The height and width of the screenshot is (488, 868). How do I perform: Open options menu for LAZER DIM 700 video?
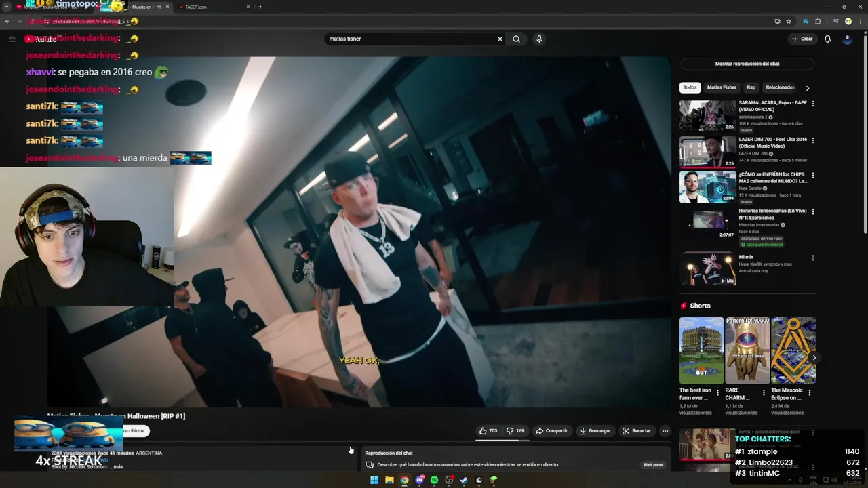pyautogui.click(x=812, y=140)
